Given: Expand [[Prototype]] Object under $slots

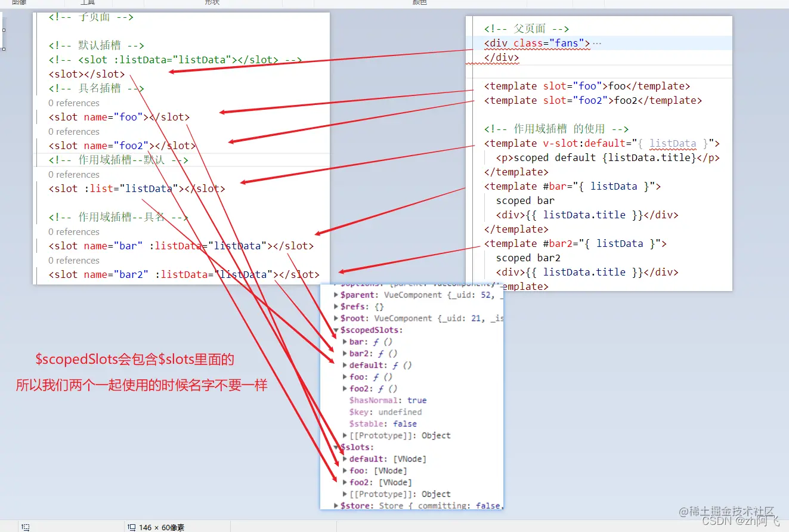Looking at the screenshot, I should (345, 494).
